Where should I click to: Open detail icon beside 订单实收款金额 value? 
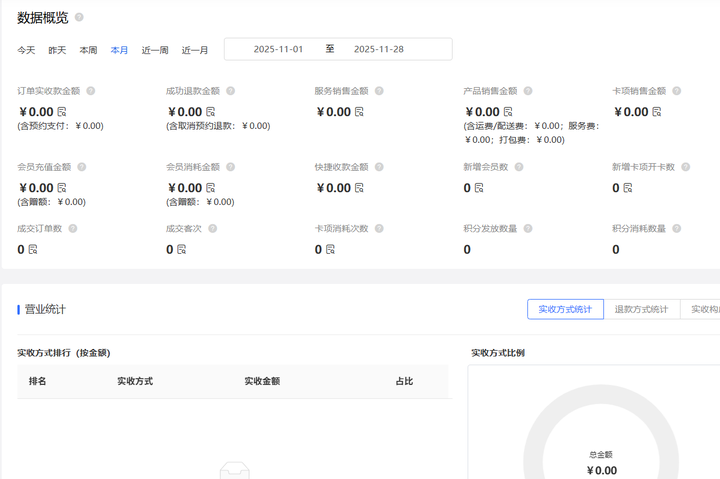pos(62,112)
